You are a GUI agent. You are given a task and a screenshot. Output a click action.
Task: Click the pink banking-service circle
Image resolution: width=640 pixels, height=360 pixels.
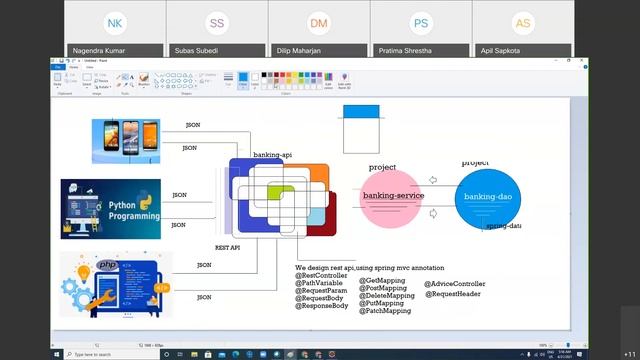pos(390,198)
